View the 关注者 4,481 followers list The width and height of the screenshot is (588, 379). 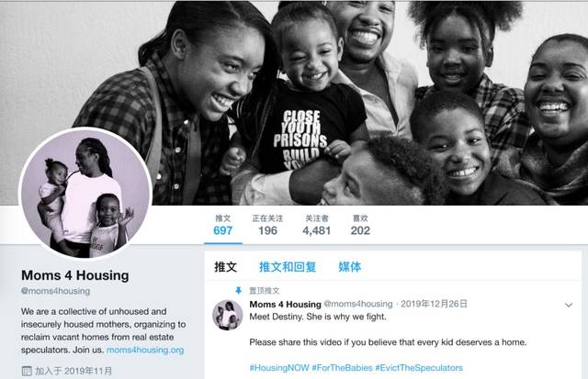(316, 225)
